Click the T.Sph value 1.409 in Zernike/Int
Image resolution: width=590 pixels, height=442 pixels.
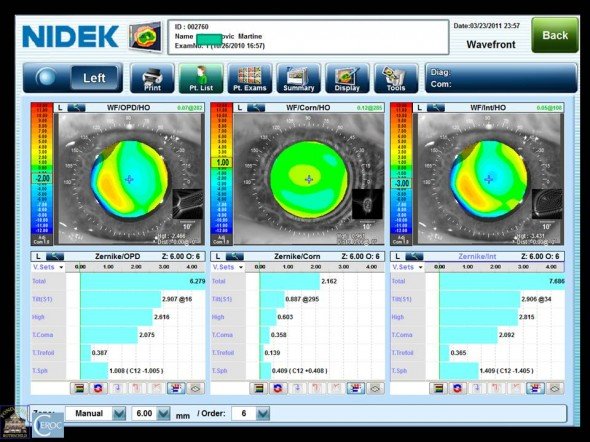click(x=506, y=371)
